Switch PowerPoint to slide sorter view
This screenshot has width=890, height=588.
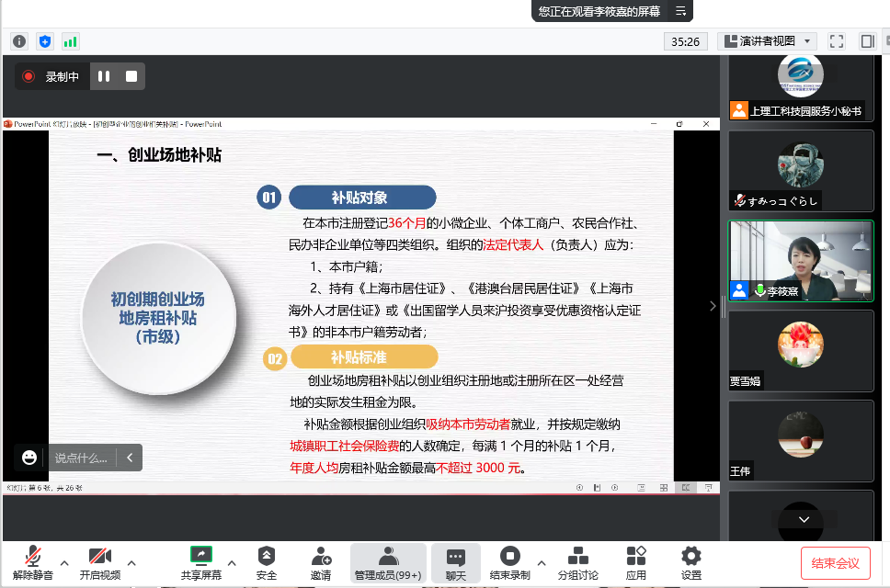tap(664, 488)
